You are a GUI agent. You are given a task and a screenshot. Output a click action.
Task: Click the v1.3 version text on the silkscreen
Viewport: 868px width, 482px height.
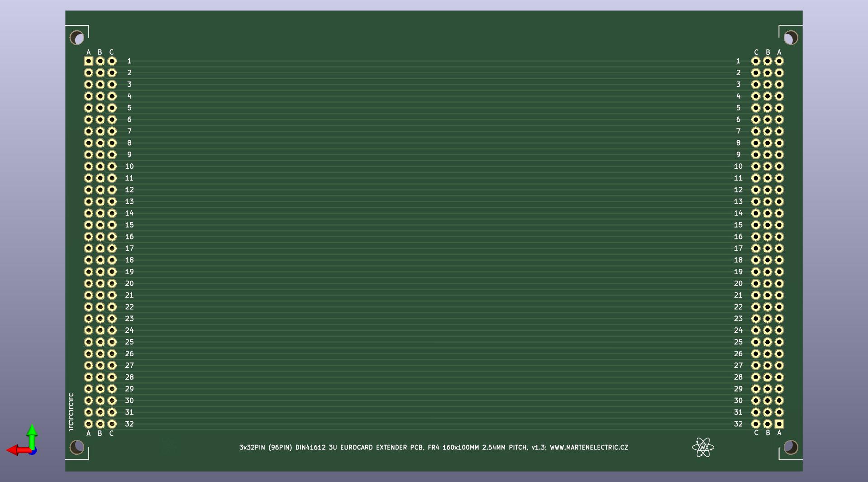[x=539, y=447]
